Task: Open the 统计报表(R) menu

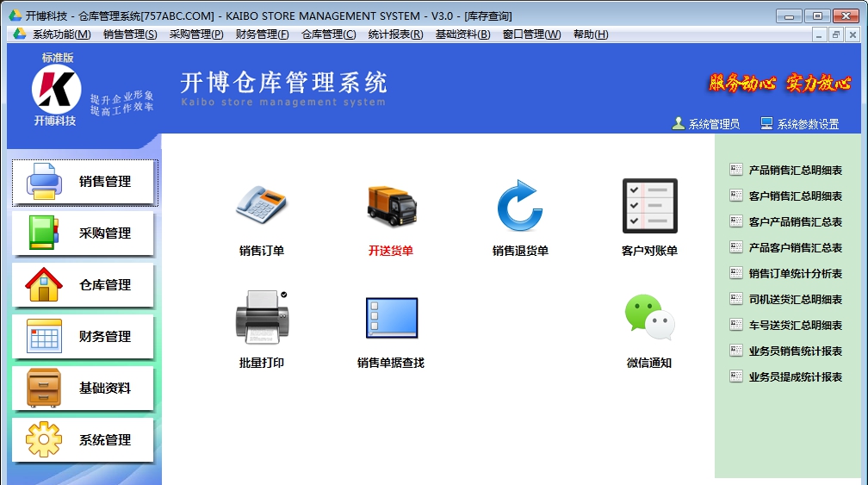Action: [x=396, y=34]
